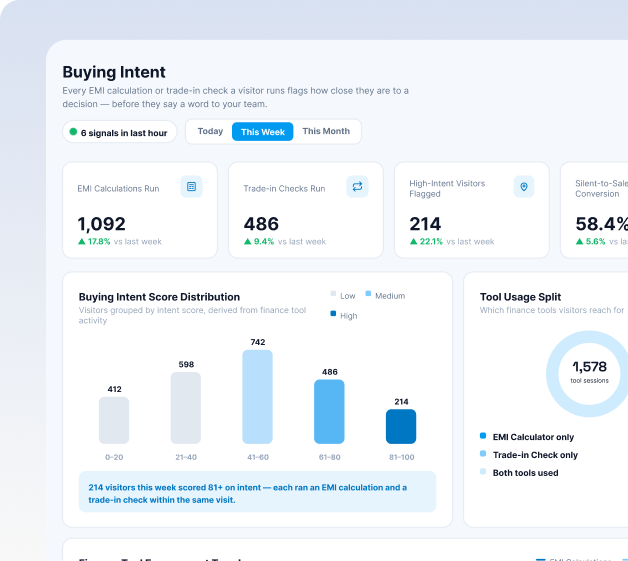Click the 598 bar value label
The width and height of the screenshot is (628, 561).
(186, 364)
